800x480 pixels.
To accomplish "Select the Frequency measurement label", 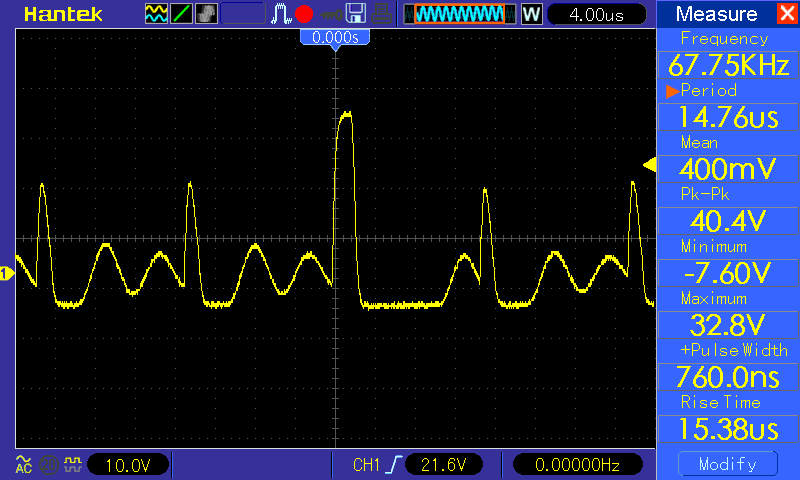I will click(724, 39).
